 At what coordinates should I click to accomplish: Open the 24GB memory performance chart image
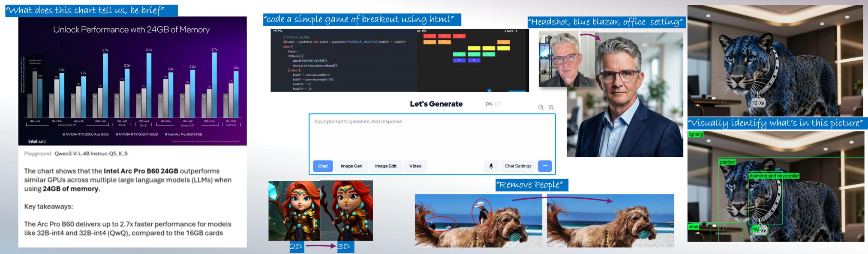(132, 81)
